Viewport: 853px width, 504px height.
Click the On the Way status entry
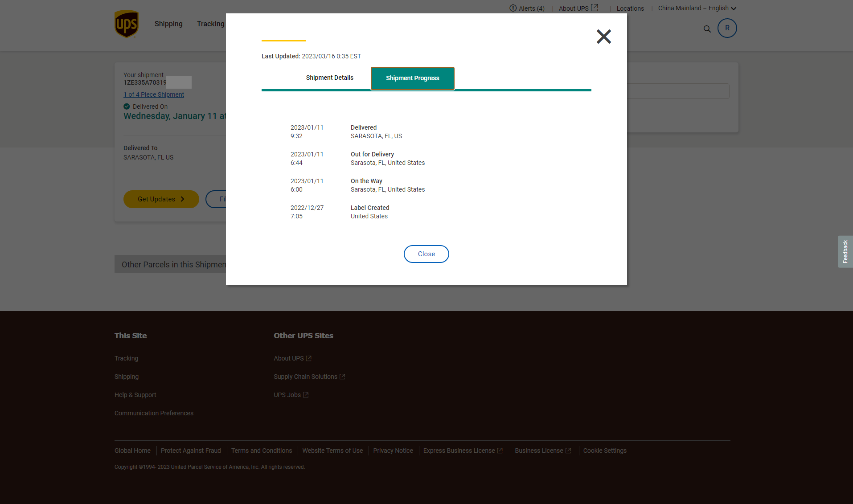[x=366, y=181]
